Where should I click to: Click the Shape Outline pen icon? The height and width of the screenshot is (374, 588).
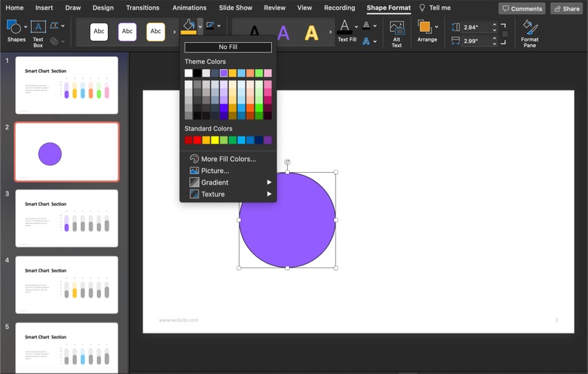click(210, 26)
